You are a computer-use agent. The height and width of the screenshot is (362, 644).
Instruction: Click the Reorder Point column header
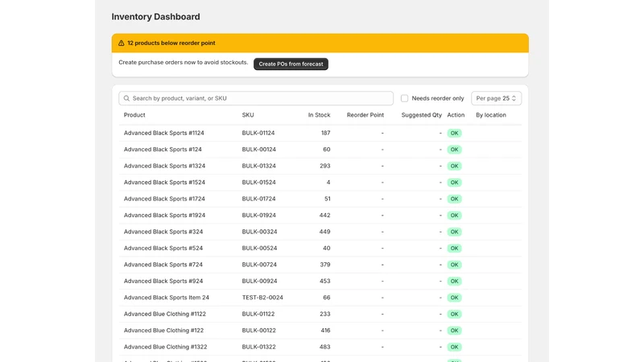click(x=365, y=115)
